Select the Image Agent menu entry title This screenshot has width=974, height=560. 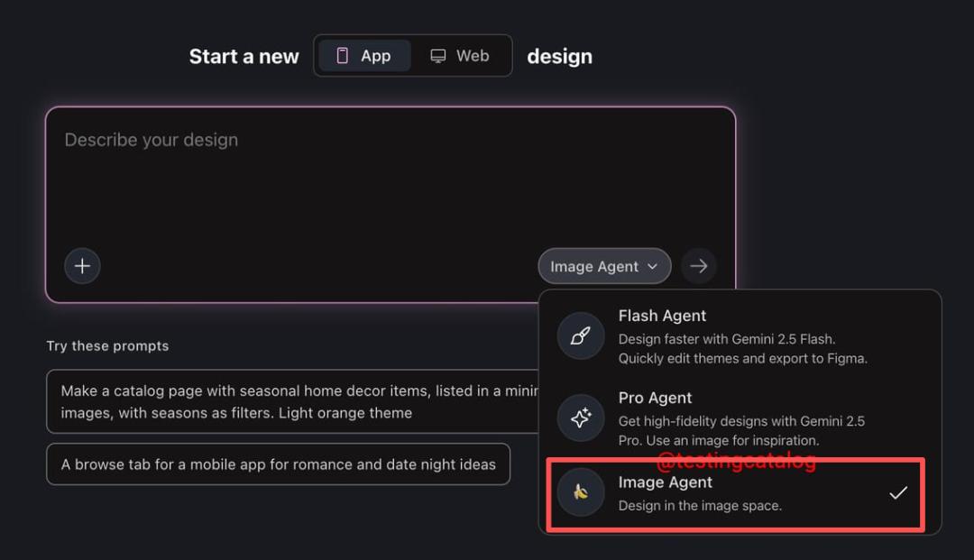[666, 482]
